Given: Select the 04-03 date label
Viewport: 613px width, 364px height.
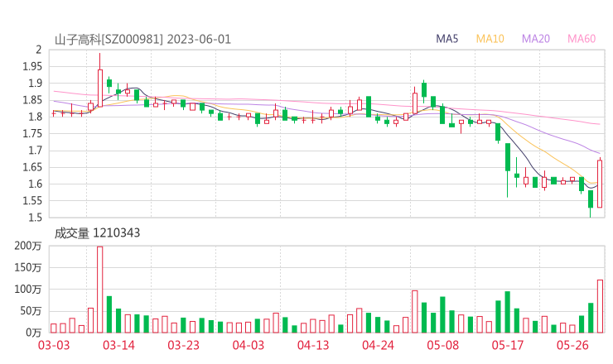Looking at the screenshot, I should 249,345.
